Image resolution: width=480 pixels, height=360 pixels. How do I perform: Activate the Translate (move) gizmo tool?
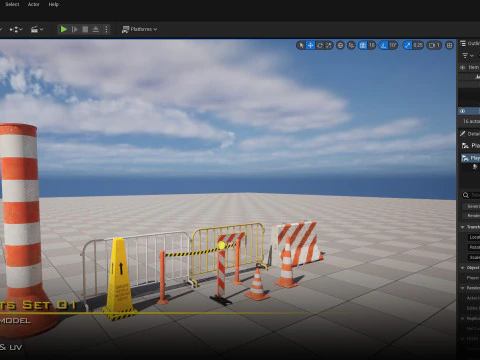click(310, 45)
